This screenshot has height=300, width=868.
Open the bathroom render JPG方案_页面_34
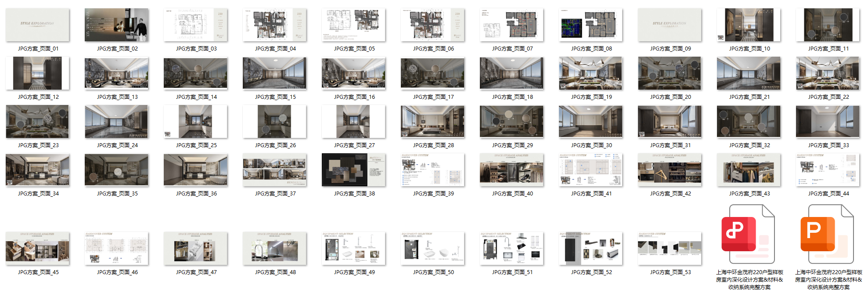click(37, 170)
